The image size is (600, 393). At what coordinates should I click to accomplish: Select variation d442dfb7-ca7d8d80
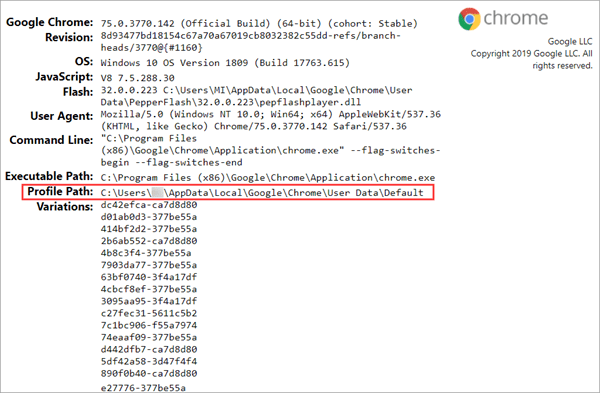point(149,349)
